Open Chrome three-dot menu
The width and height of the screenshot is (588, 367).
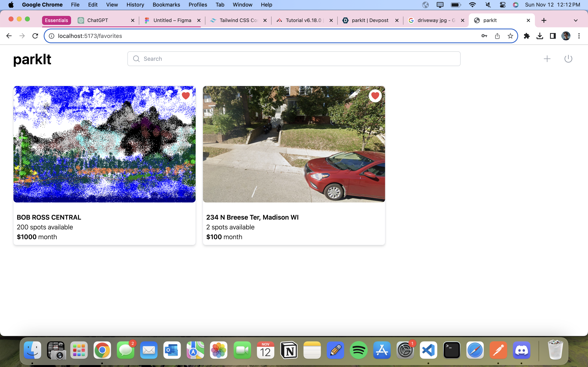pyautogui.click(x=579, y=36)
